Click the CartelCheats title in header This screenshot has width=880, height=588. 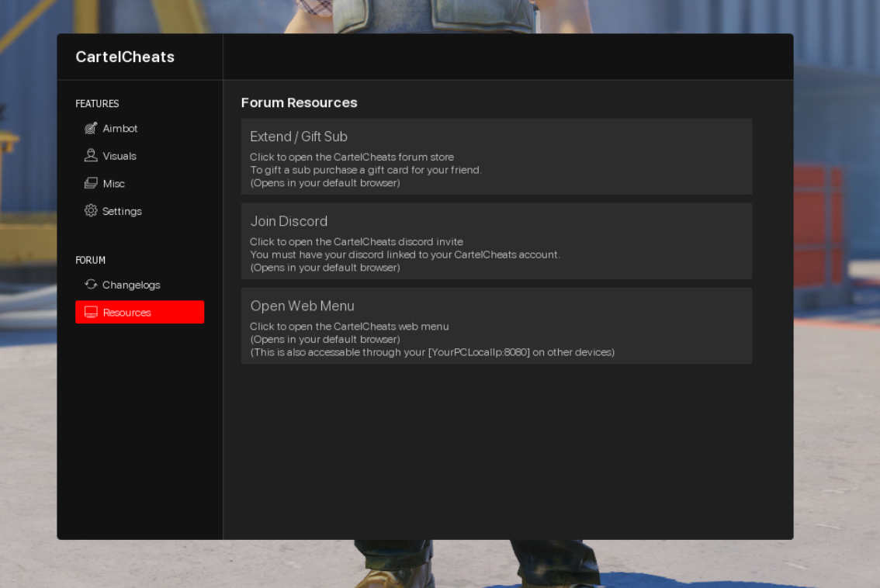125,57
